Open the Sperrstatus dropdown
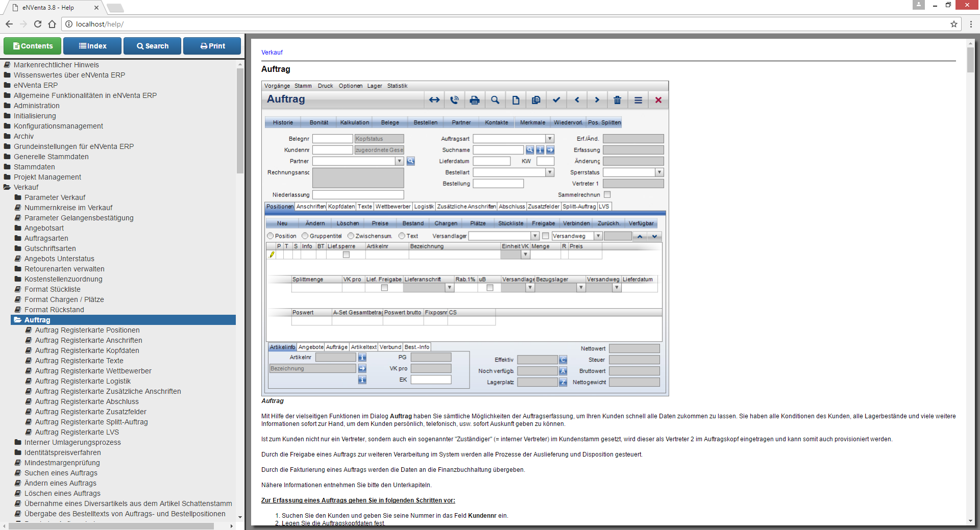The width and height of the screenshot is (980, 530). pos(659,172)
